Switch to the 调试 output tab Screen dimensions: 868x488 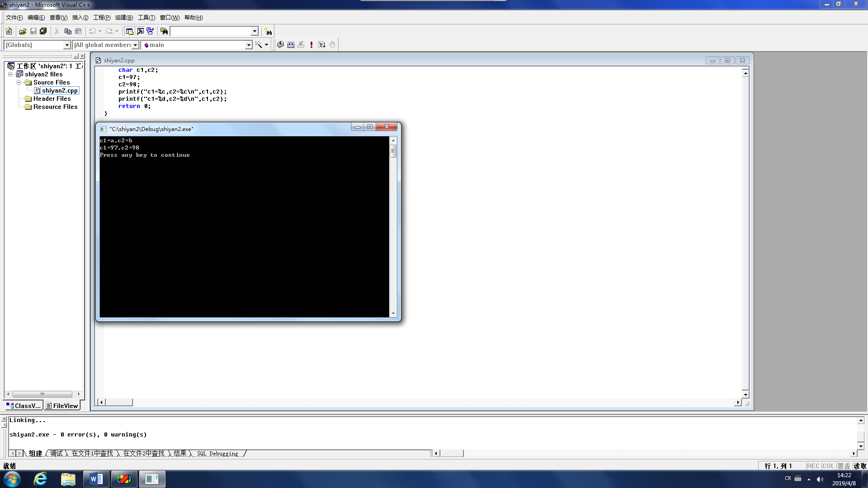(x=56, y=453)
